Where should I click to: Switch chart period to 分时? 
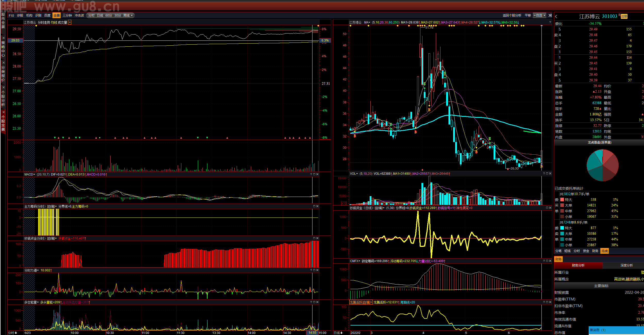(x=91, y=15)
